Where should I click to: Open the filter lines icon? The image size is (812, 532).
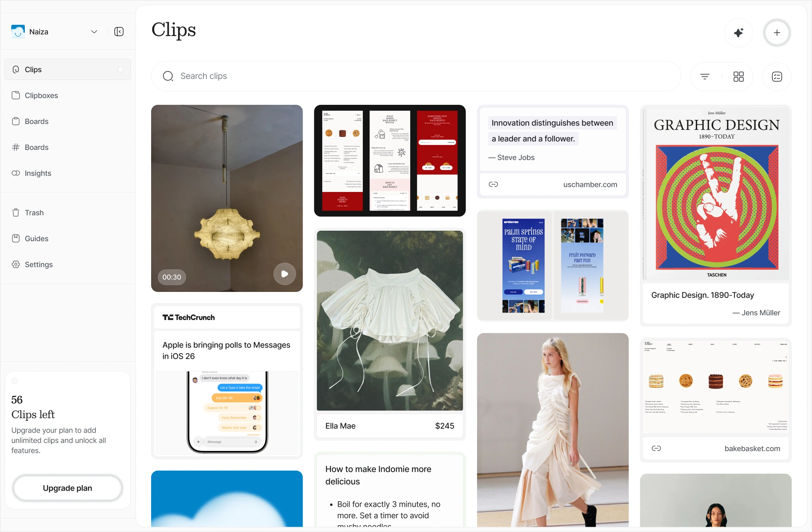705,77
